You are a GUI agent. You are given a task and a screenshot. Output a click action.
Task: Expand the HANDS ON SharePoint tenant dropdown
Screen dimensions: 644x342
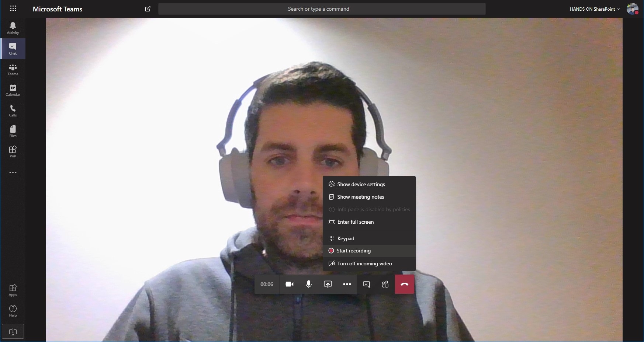tap(595, 9)
